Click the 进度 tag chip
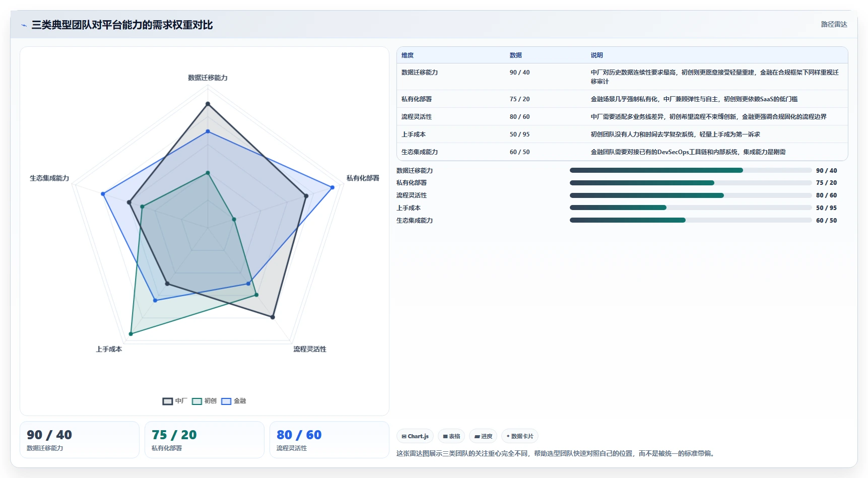Image resolution: width=868 pixels, height=478 pixels. tap(483, 436)
